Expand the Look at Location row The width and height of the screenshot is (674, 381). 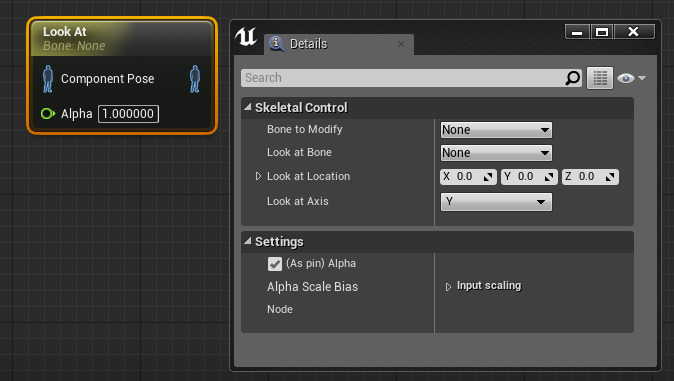(x=258, y=176)
